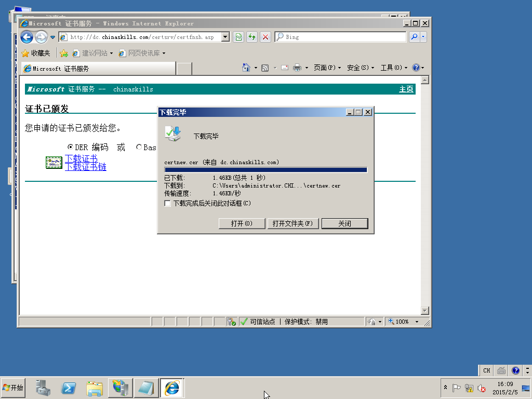Refresh the page with the Refresh icon
The width and height of the screenshot is (532, 399).
click(252, 37)
